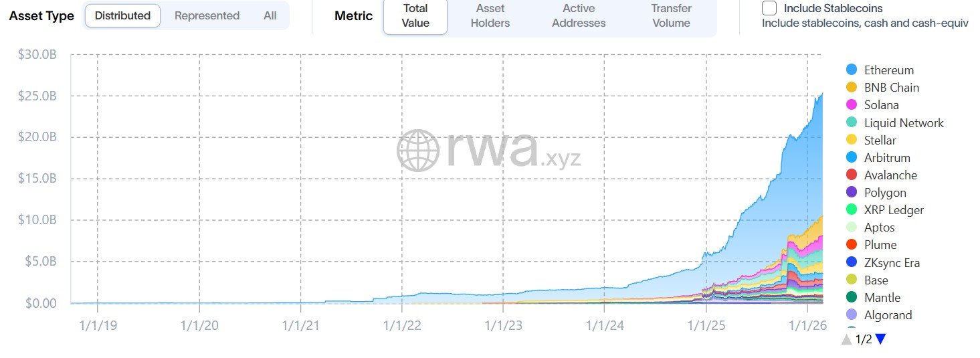This screenshot has width=980, height=358.
Task: Enable the Include Stablecoins checkbox
Action: click(769, 9)
